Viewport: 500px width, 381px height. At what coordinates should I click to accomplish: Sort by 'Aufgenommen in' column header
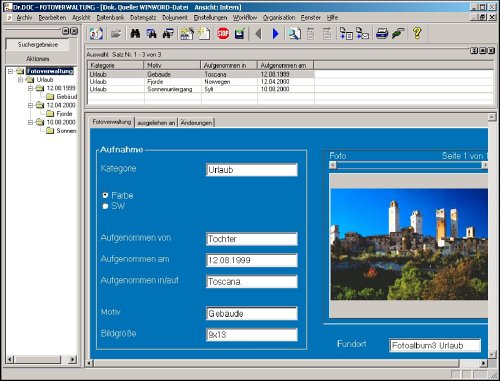point(229,65)
